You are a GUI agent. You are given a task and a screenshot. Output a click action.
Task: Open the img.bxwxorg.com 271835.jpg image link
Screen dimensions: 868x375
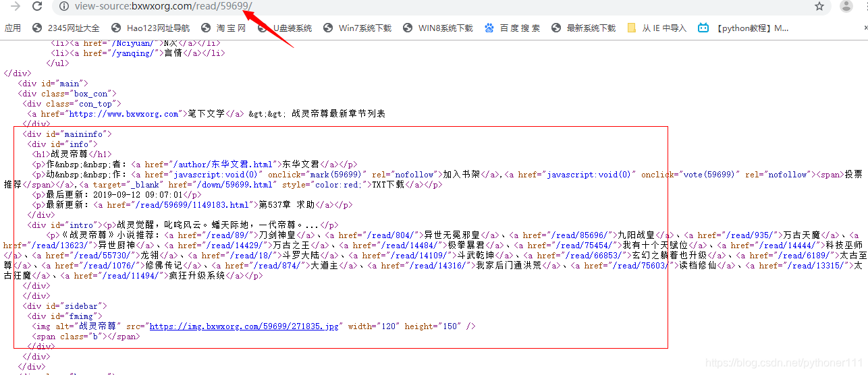pyautogui.click(x=244, y=326)
